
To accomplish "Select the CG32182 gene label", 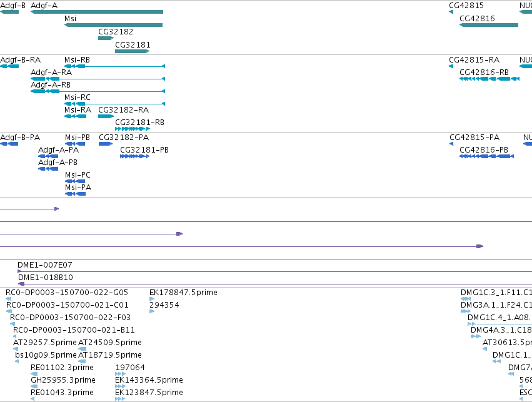I will pyautogui.click(x=116, y=31).
